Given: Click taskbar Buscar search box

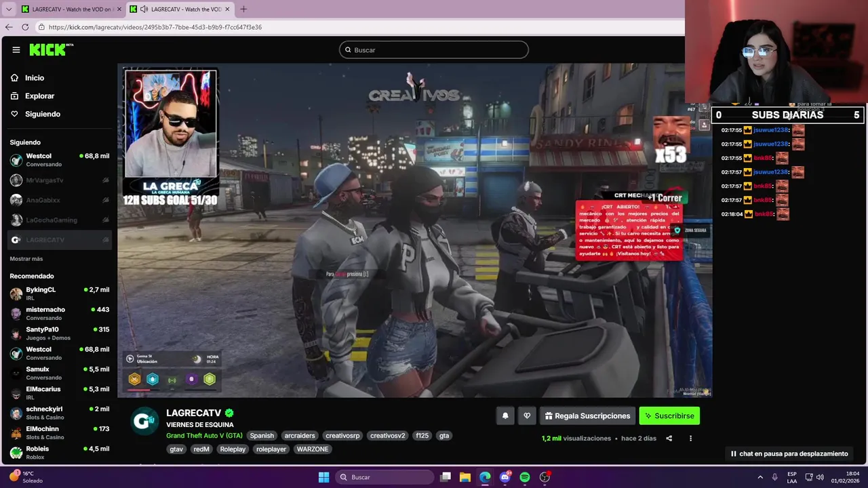Looking at the screenshot, I should tap(385, 477).
